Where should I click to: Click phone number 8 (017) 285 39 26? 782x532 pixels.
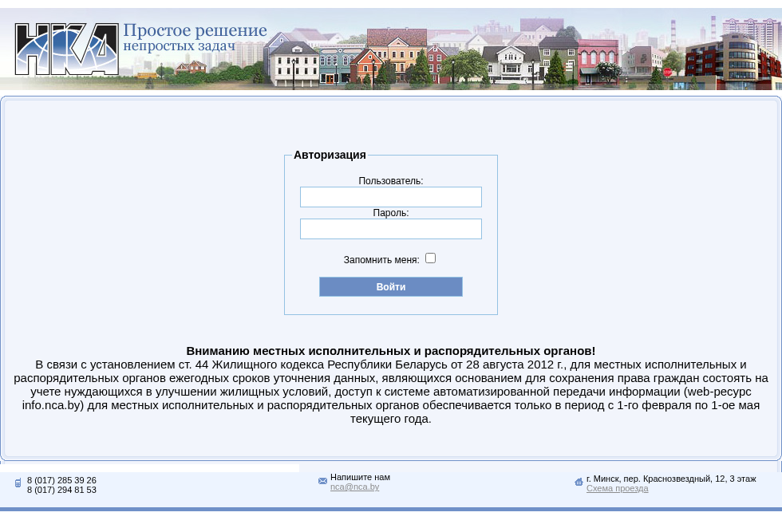pyautogui.click(x=61, y=480)
